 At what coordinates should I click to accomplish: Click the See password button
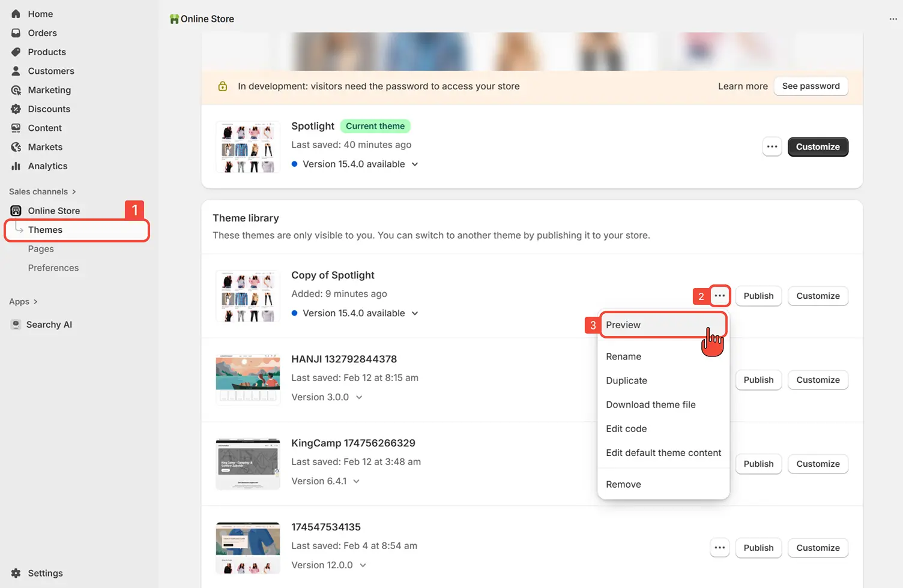coord(811,86)
